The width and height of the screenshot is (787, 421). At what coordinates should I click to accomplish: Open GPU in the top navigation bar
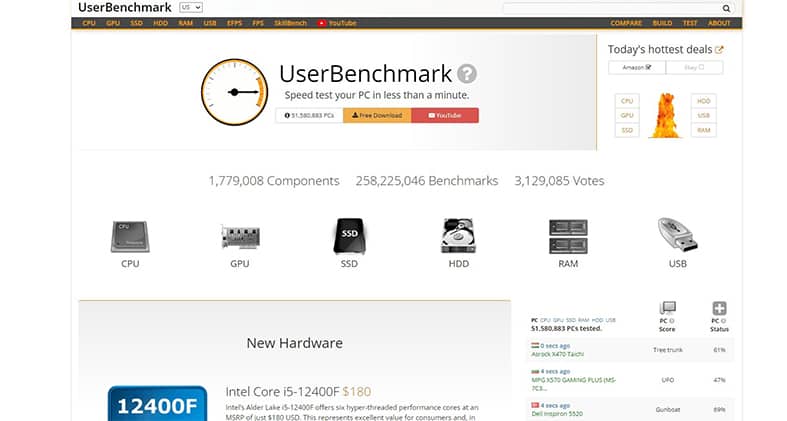[x=113, y=23]
